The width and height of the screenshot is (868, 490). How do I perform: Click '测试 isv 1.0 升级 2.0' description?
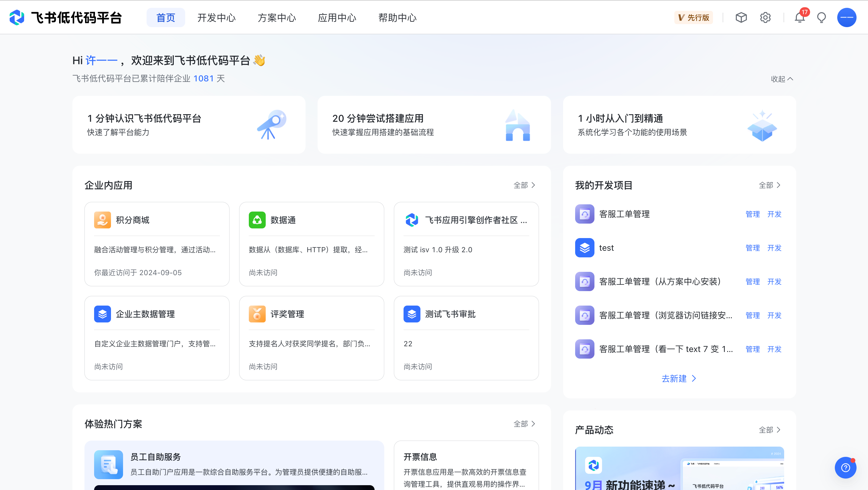tap(438, 250)
